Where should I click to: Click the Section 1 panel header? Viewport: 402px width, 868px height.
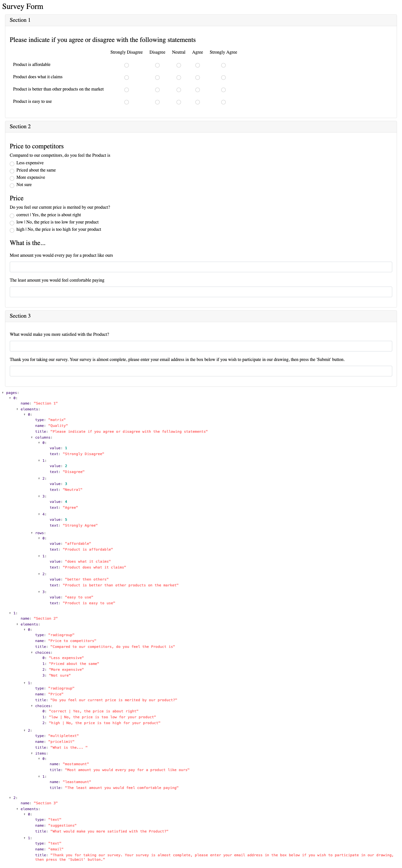[x=201, y=20]
